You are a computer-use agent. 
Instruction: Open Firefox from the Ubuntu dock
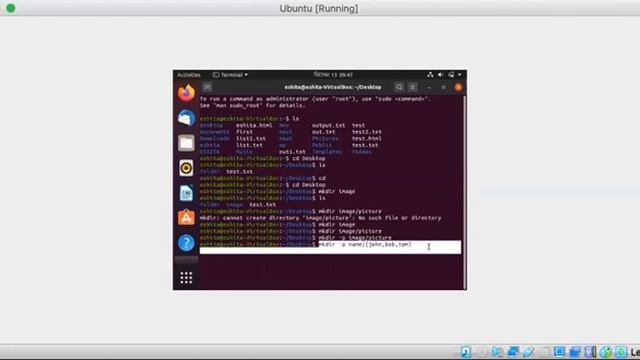click(186, 93)
